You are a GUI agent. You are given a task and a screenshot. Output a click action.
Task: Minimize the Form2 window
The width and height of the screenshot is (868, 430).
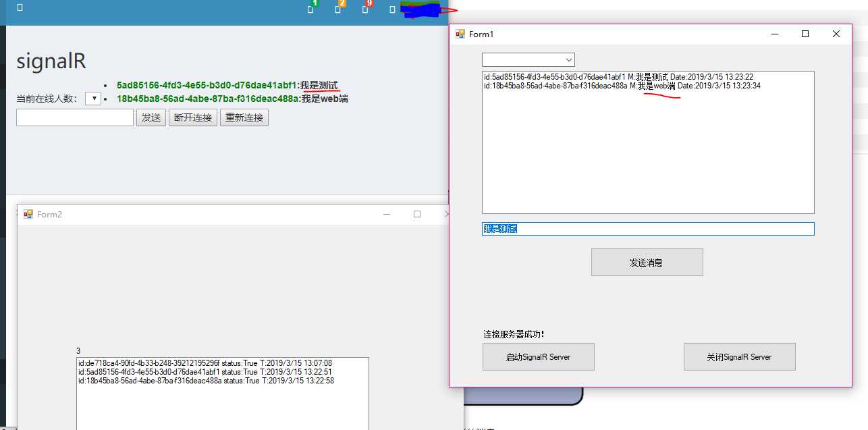387,214
